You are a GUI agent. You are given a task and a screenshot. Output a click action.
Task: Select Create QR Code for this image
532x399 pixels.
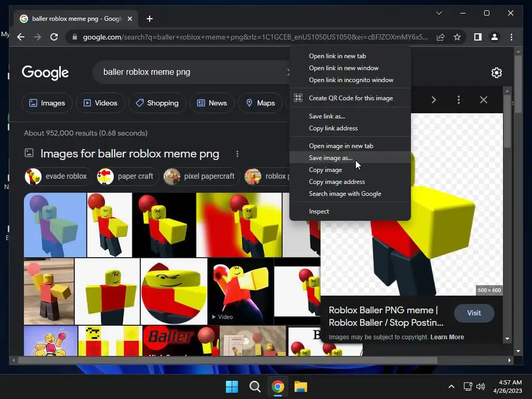(350, 98)
